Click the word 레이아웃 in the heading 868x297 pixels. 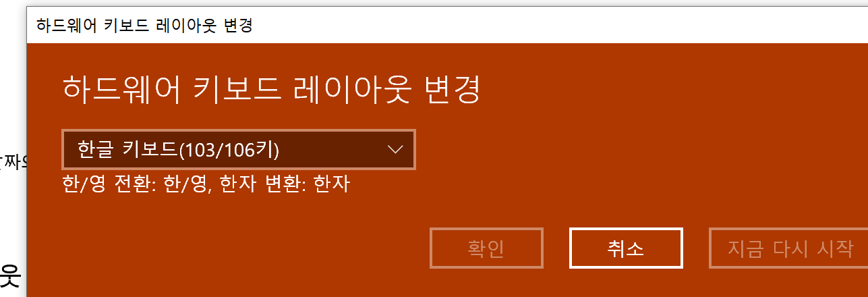(x=351, y=89)
